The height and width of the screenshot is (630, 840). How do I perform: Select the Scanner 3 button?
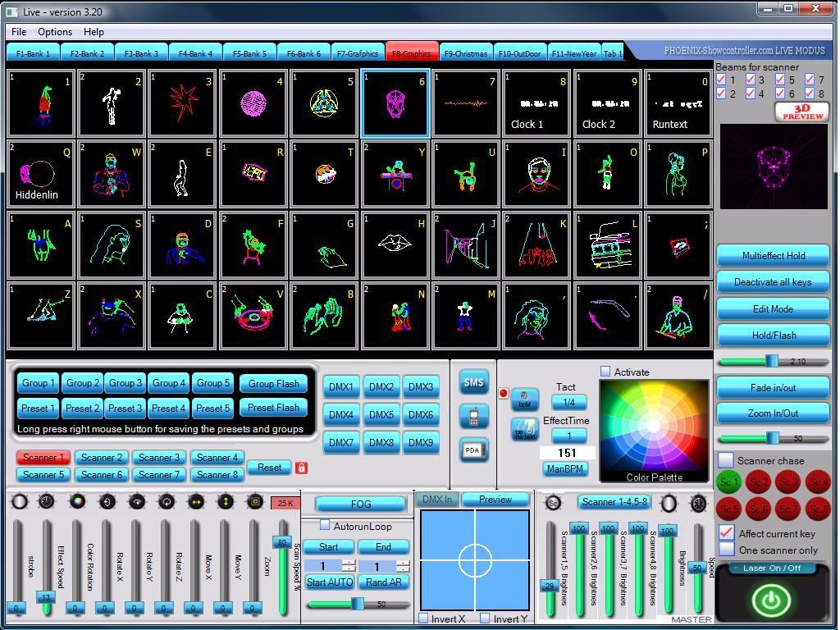(x=158, y=458)
